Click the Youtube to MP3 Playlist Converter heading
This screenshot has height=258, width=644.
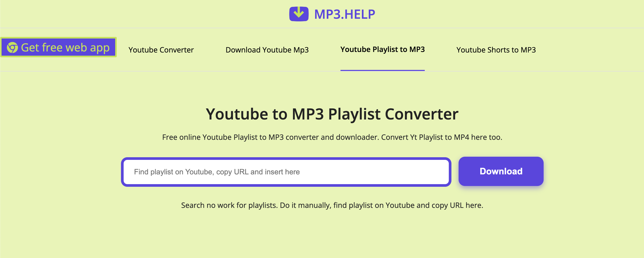(x=332, y=114)
